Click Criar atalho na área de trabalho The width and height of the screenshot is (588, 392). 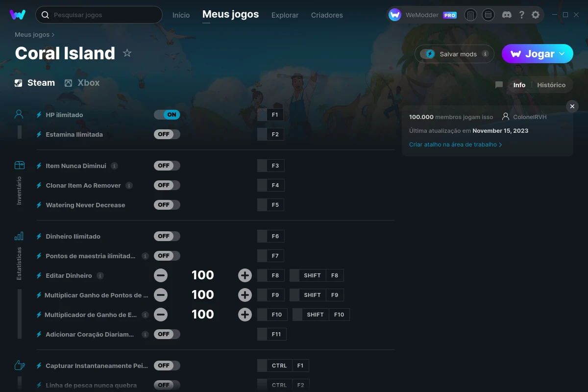(x=455, y=145)
